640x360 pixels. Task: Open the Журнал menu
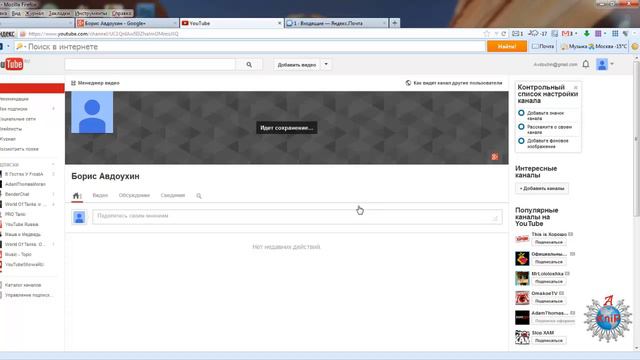coord(34,13)
